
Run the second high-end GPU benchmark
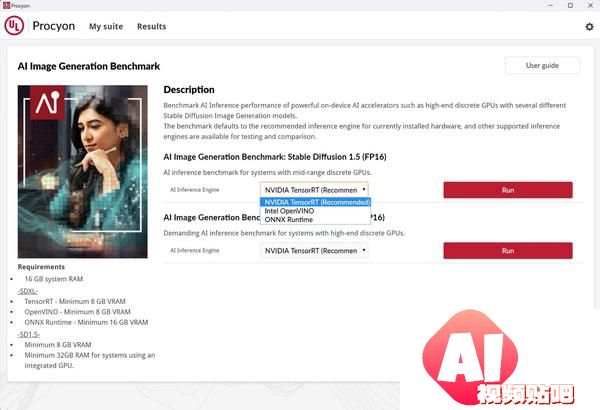pyautogui.click(x=508, y=250)
